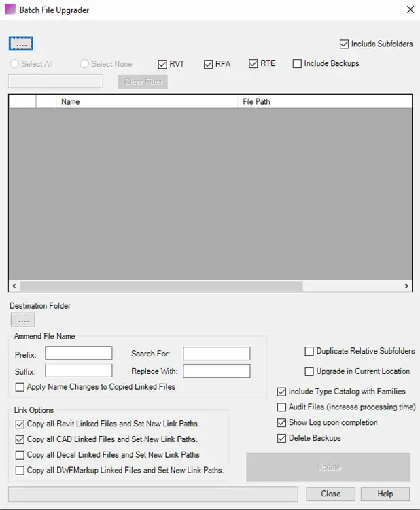Open Help with the Help button
The width and height of the screenshot is (420, 510).
(x=385, y=494)
